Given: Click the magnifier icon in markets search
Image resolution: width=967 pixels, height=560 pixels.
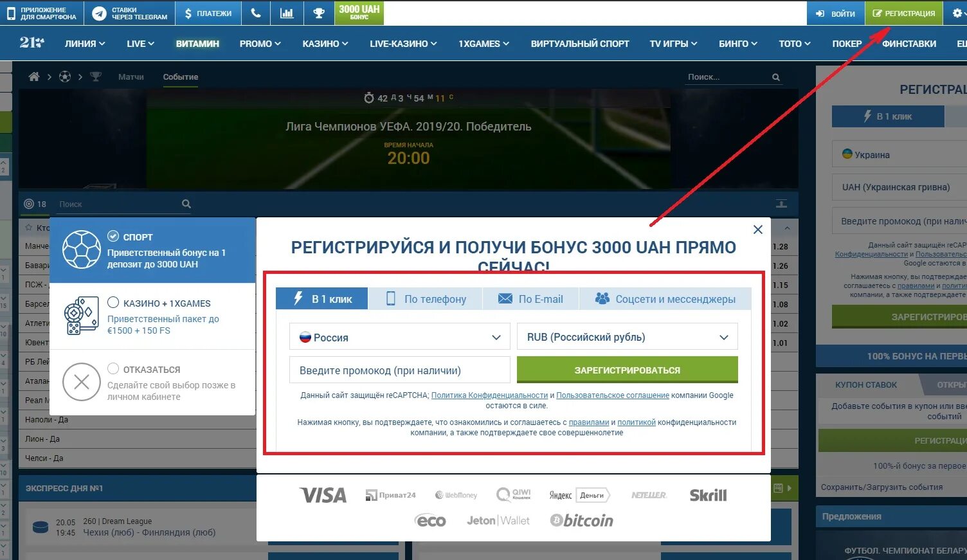Looking at the screenshot, I should tap(186, 204).
